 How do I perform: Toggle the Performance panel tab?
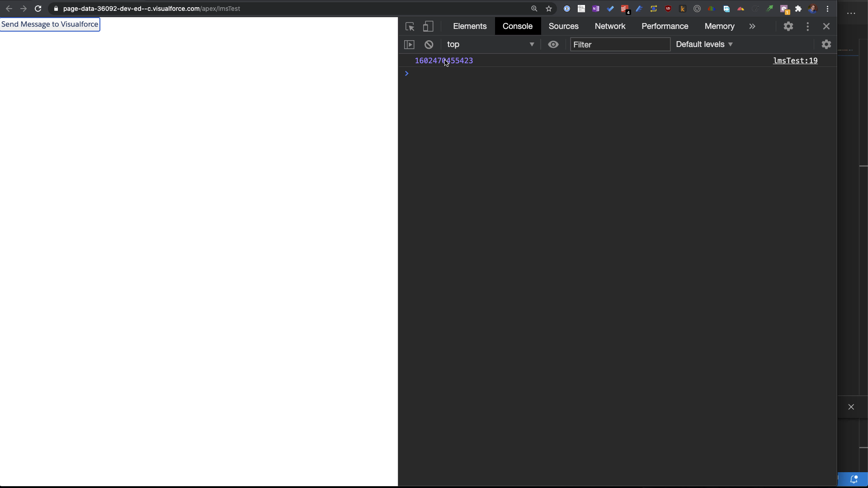point(665,26)
